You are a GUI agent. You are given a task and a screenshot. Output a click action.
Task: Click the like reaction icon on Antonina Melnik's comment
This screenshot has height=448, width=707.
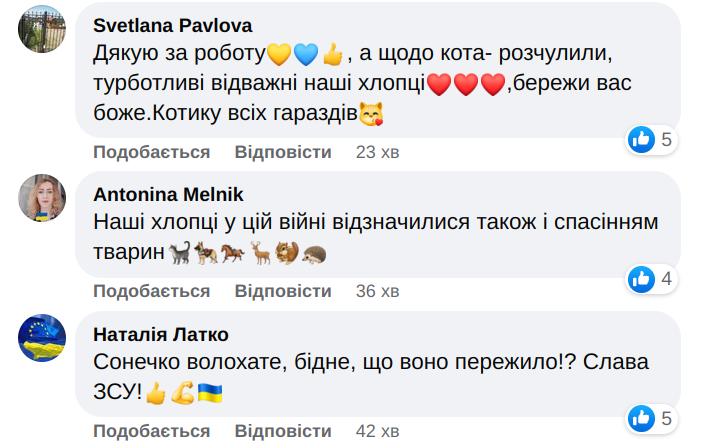click(641, 279)
